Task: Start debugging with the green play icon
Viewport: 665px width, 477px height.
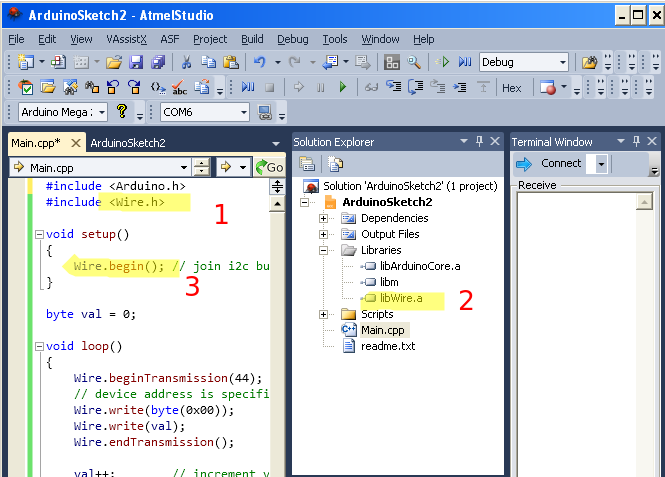Action: (x=342, y=88)
